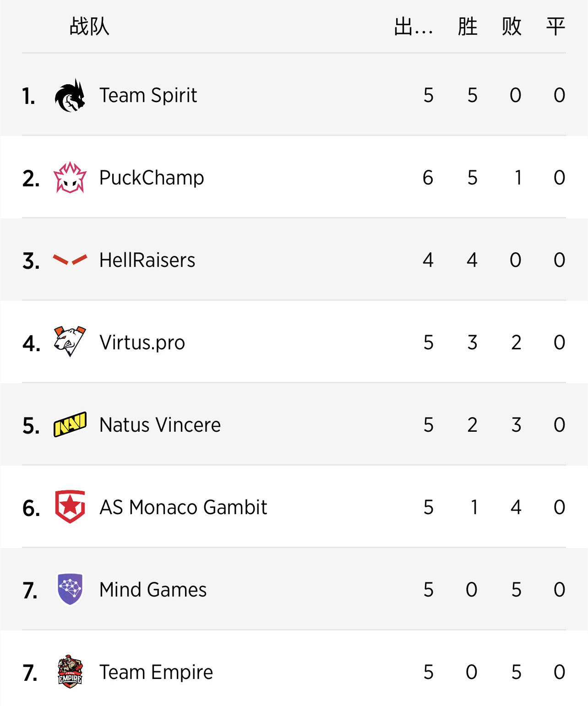Open the PuckChamp team name link
This screenshot has width=588, height=706.
(x=152, y=178)
